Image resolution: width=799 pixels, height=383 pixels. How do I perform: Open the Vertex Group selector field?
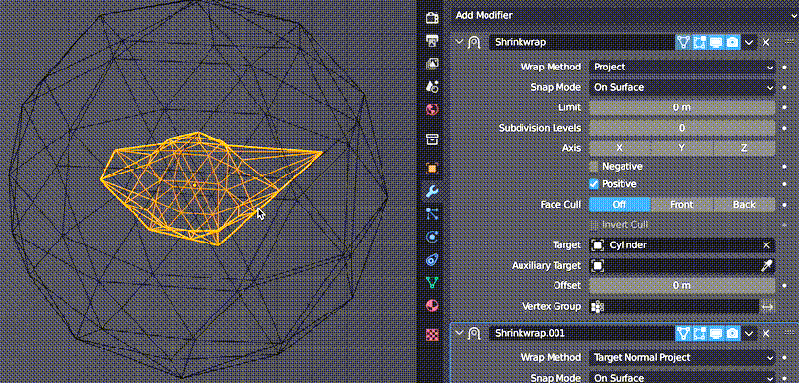pos(674,306)
